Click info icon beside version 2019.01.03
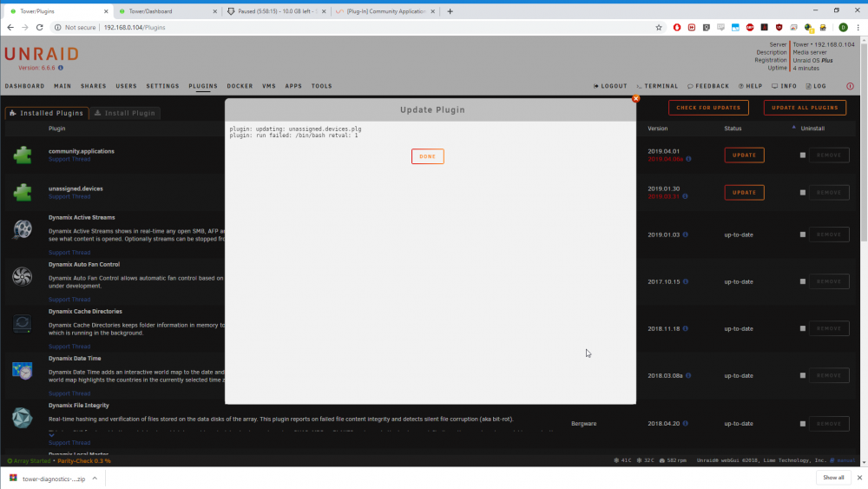Screen dimensions: 868x489 coord(686,235)
